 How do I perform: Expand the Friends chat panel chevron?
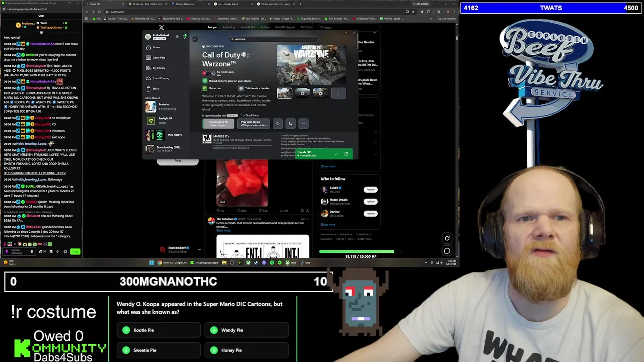(x=336, y=154)
